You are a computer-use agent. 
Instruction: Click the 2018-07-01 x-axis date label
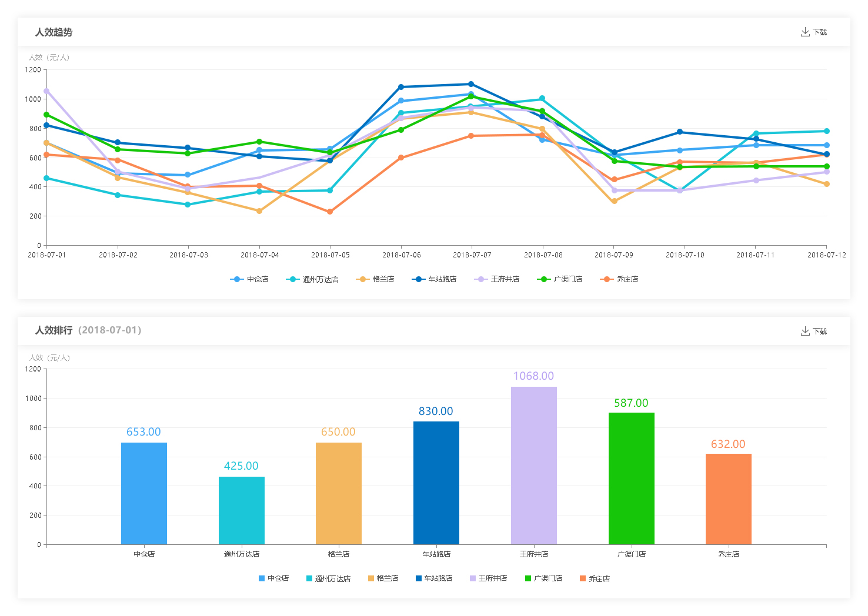click(47, 255)
